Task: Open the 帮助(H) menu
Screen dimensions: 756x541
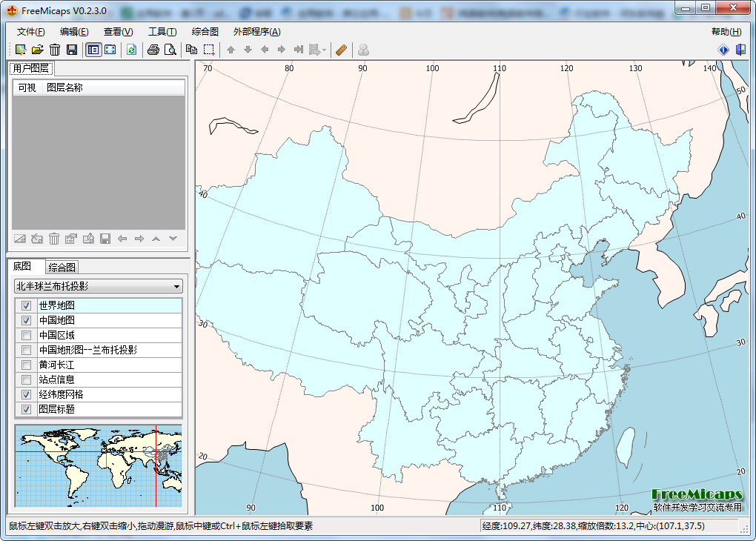Action: click(x=726, y=32)
